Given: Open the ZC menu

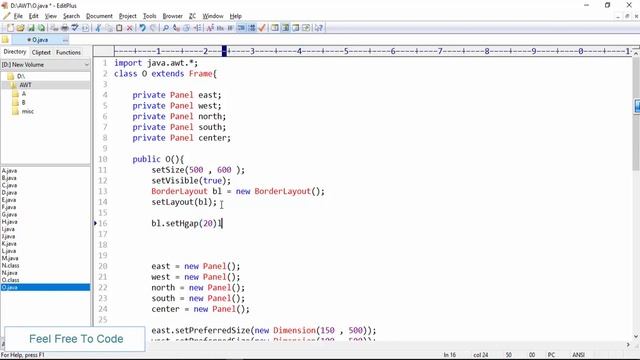Looking at the screenshot, I should [192, 16].
